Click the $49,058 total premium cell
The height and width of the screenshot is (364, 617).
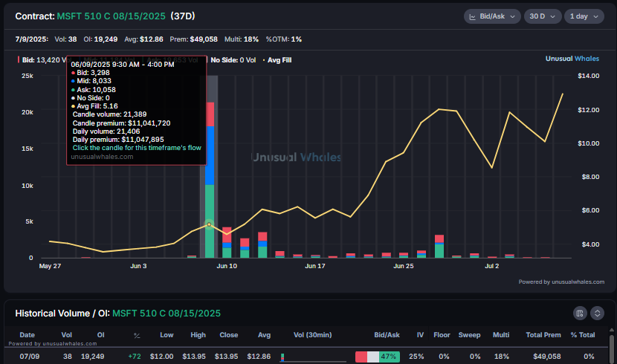(x=547, y=357)
